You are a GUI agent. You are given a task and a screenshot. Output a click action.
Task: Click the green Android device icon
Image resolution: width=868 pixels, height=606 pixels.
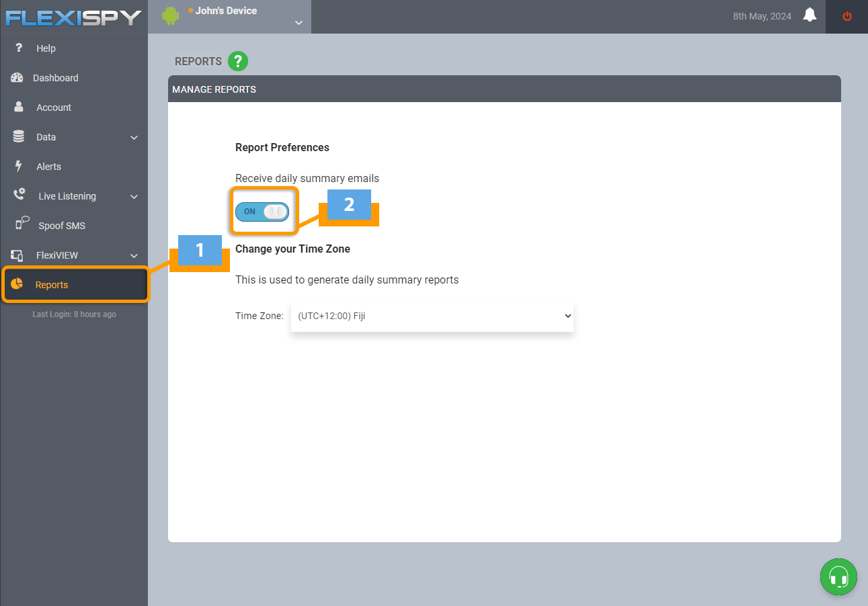pos(171,15)
